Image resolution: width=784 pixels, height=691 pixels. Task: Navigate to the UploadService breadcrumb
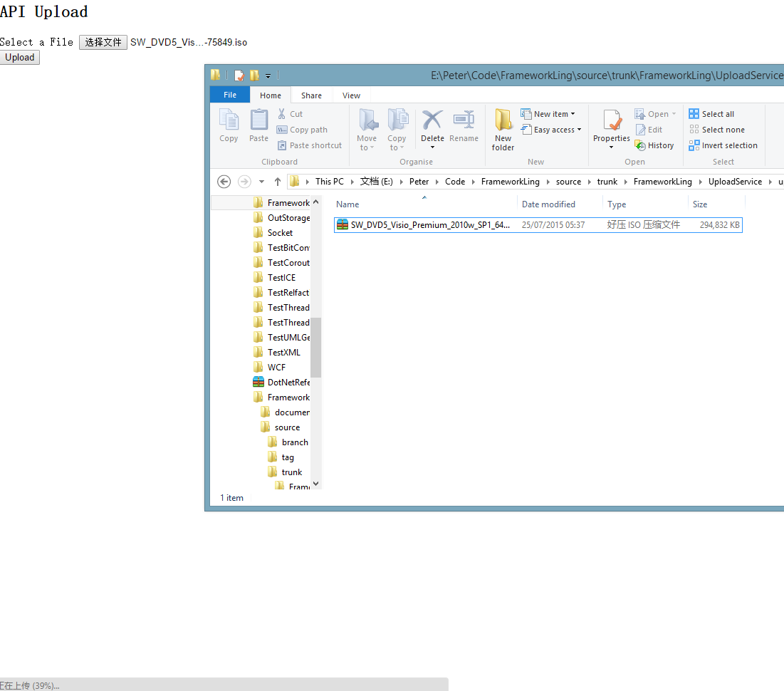735,182
